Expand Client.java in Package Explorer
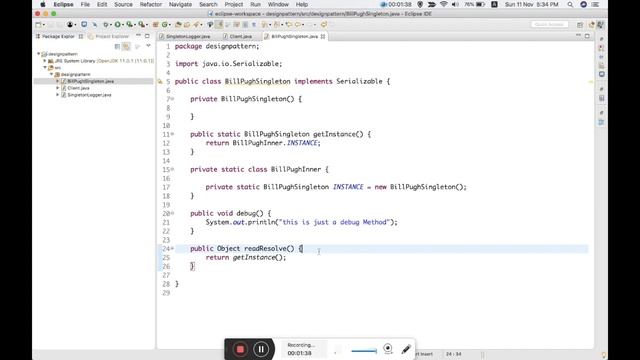The image size is (640, 360). tap(58, 88)
